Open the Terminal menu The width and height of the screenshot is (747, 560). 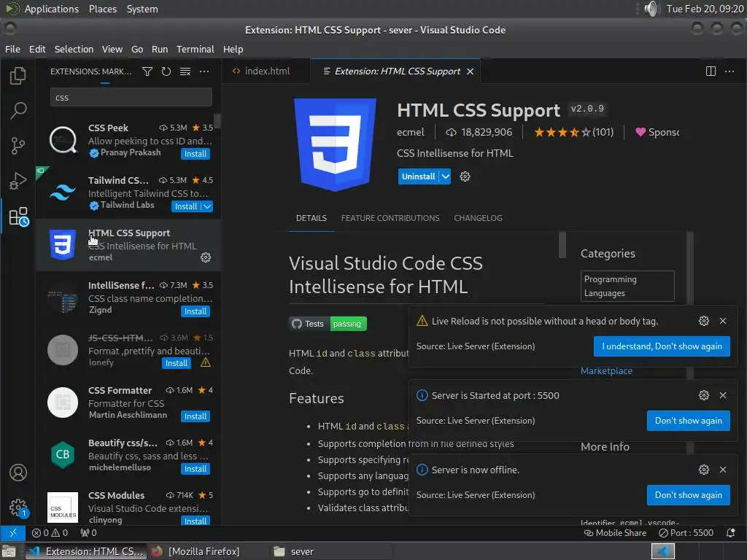pos(196,49)
